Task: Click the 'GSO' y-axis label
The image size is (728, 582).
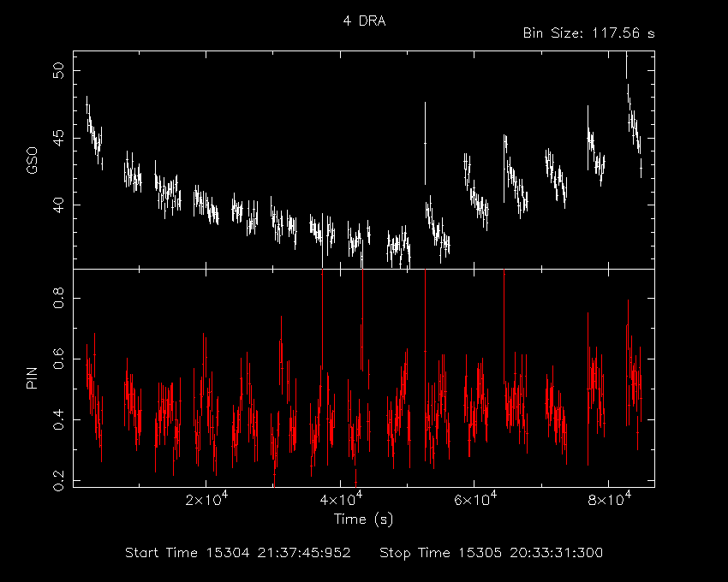Action: tap(32, 160)
